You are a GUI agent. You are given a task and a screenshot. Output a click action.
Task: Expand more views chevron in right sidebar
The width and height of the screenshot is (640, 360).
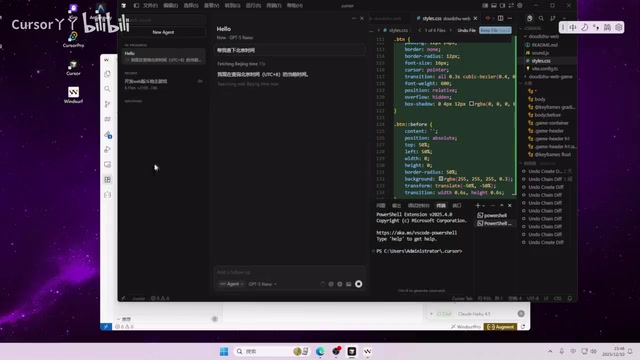pos(564,18)
